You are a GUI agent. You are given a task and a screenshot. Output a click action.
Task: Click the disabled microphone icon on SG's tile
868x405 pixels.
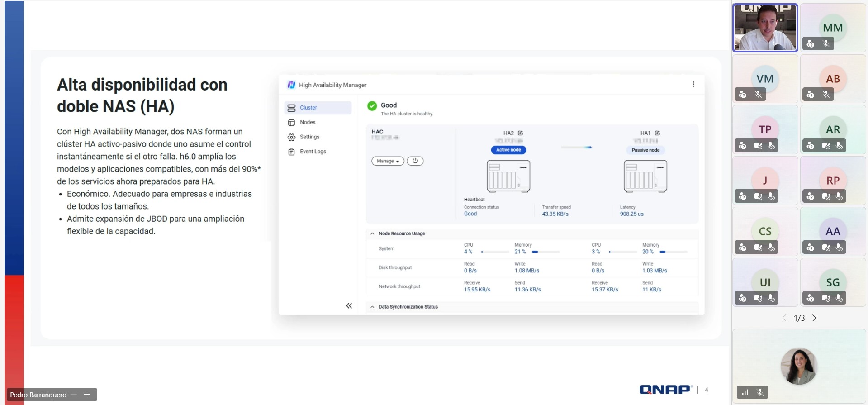pos(839,298)
